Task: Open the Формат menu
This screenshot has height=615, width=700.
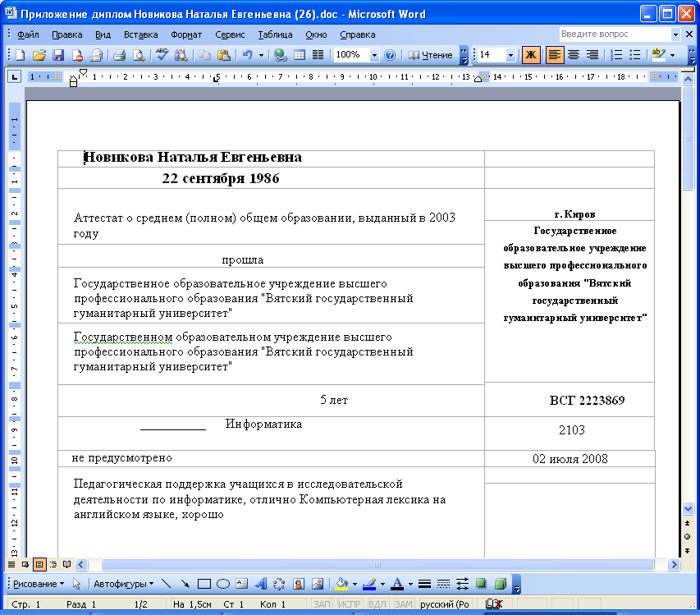Action: 186,34
